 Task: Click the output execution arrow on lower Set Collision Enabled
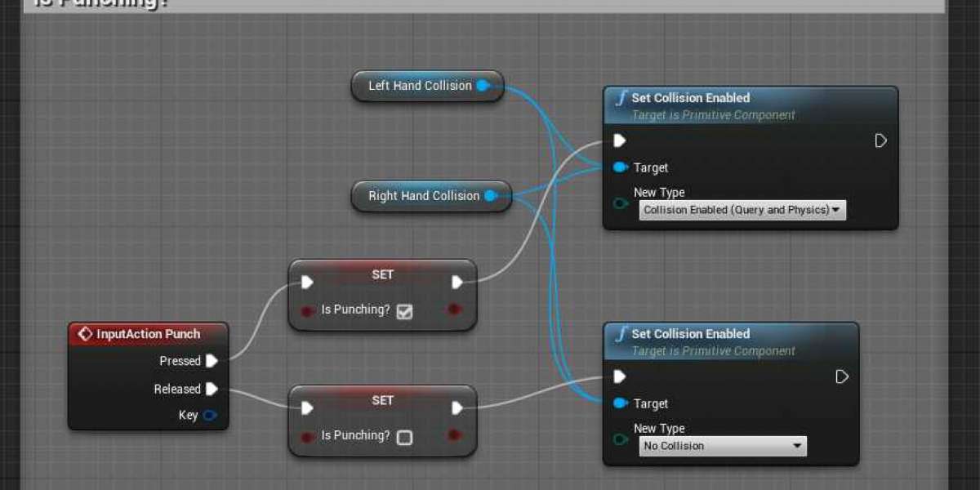pyautogui.click(x=841, y=376)
